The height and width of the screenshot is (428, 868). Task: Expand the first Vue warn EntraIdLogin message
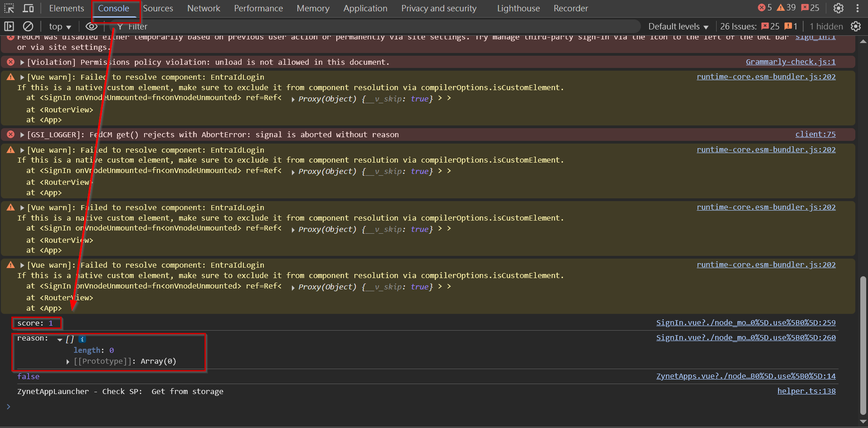22,77
